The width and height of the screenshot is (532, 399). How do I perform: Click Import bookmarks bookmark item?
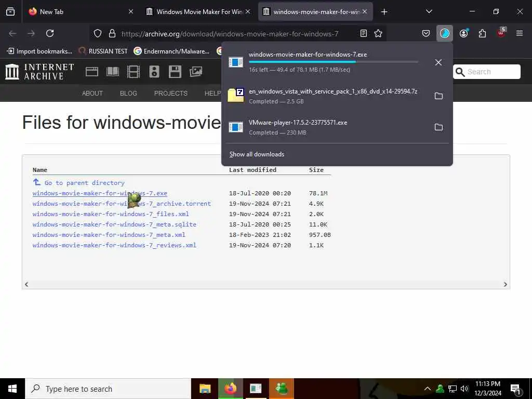point(39,51)
